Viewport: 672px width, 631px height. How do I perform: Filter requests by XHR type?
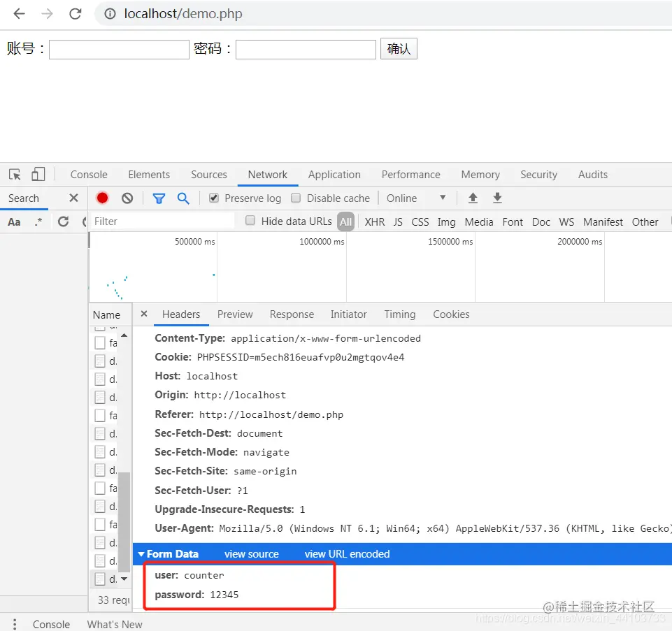coord(375,222)
